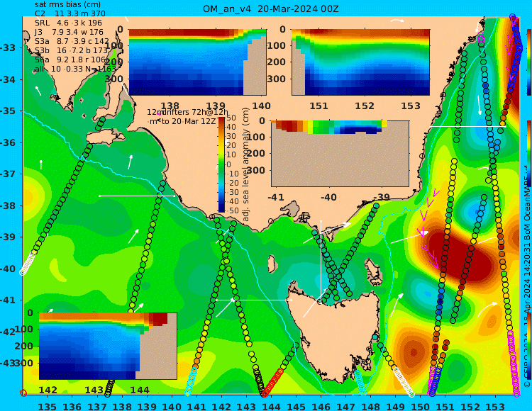532x411 pixels.
Task: Open the depth section inset spanning 138 to 140
Action: 197,62
